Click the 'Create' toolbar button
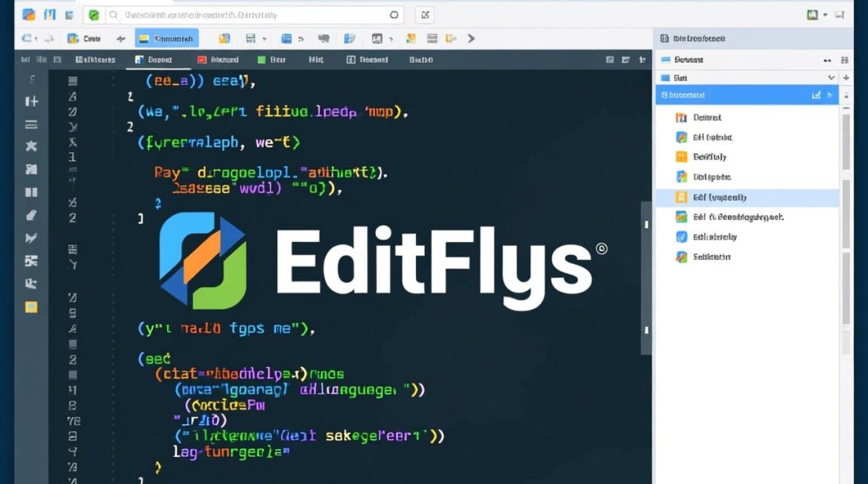This screenshot has height=484, width=868. tap(84, 39)
